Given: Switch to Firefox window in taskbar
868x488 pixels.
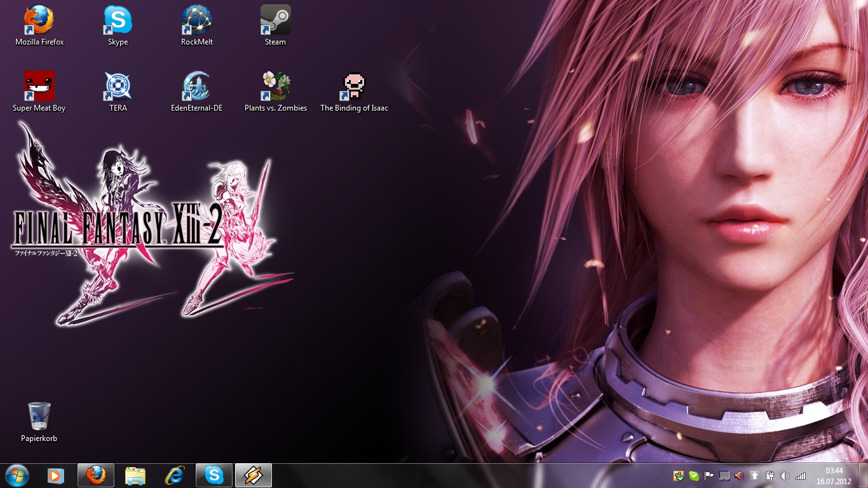Looking at the screenshot, I should (96, 475).
